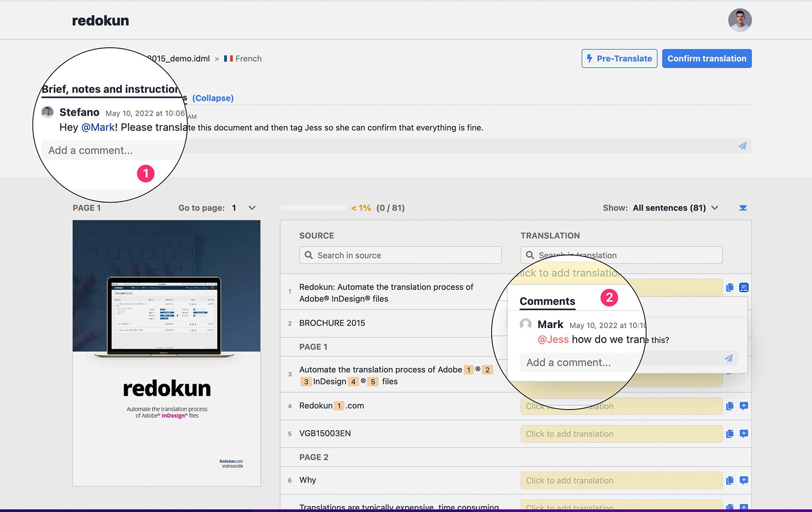Click the lightning icon on Pre-Translate
The image size is (812, 512).
[590, 58]
